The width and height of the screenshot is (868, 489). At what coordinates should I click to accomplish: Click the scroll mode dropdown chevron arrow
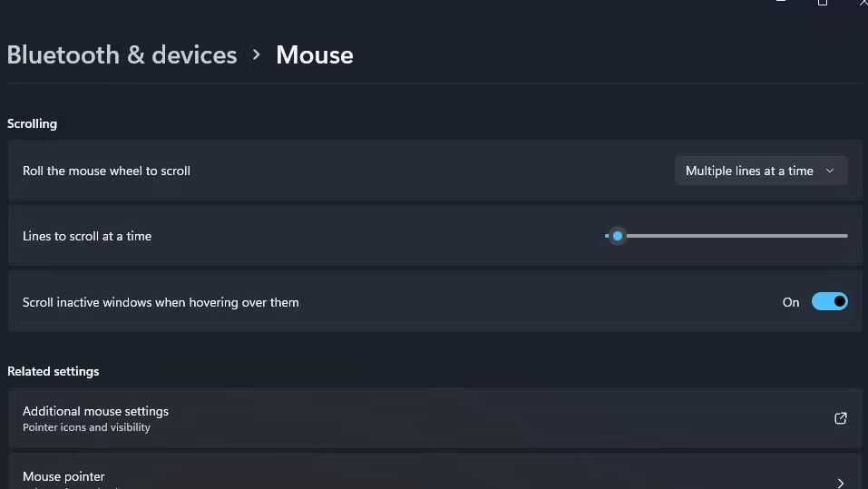click(x=830, y=171)
